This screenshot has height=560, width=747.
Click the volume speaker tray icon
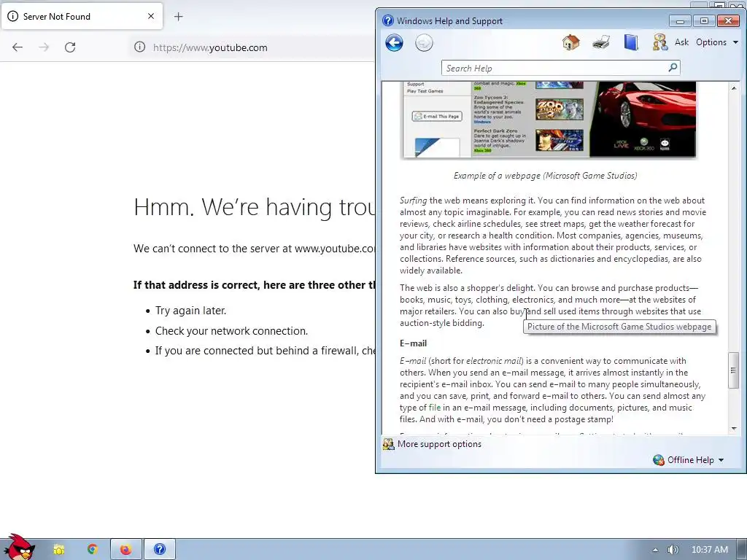pos(673,550)
